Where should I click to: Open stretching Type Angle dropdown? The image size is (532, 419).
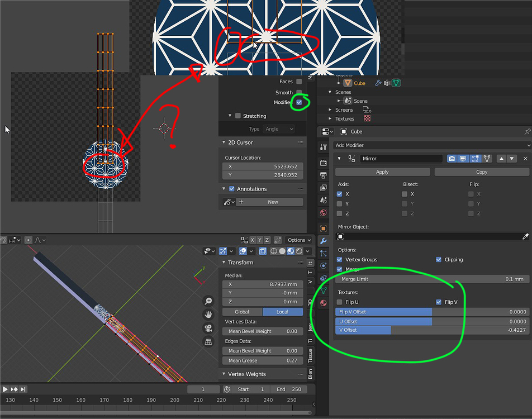pyautogui.click(x=278, y=129)
